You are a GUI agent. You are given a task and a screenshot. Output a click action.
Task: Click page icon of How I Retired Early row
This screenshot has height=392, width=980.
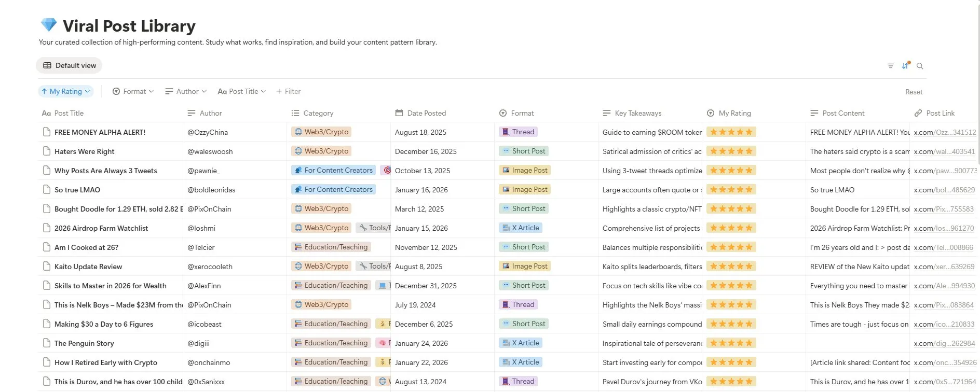pyautogui.click(x=47, y=362)
